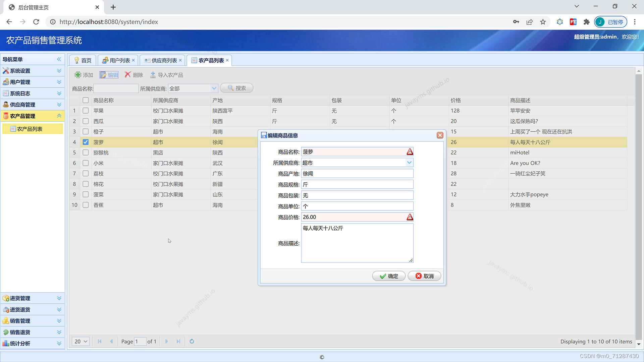Toggle the select-all header checkbox
Viewport: 644px width, 362px height.
coord(86,100)
